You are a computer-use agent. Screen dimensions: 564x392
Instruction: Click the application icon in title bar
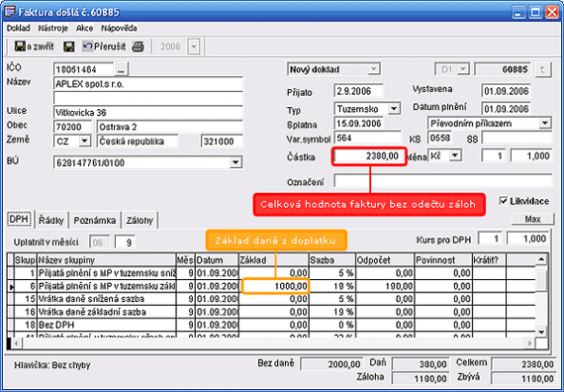point(9,12)
